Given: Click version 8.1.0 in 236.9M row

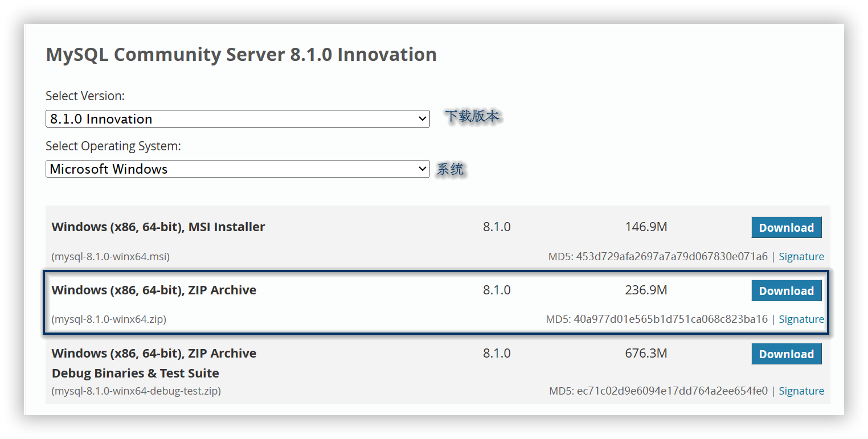Looking at the screenshot, I should tap(497, 290).
